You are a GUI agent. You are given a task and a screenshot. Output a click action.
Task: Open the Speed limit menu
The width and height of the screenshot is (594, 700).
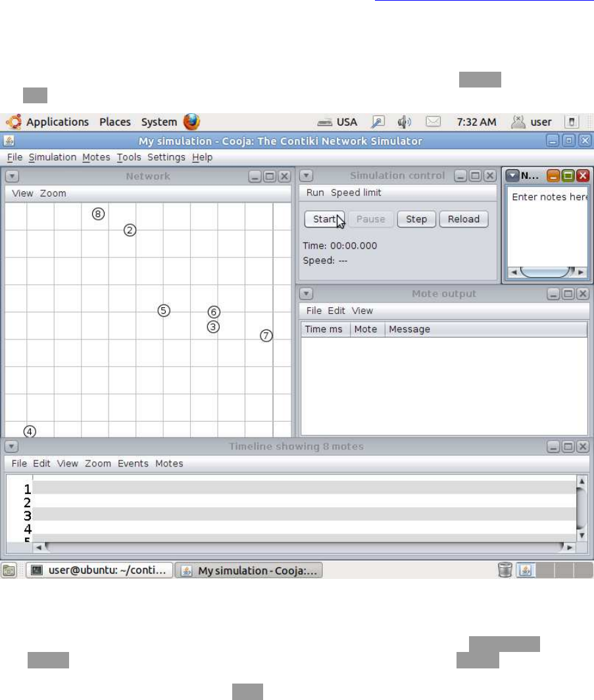coord(356,193)
